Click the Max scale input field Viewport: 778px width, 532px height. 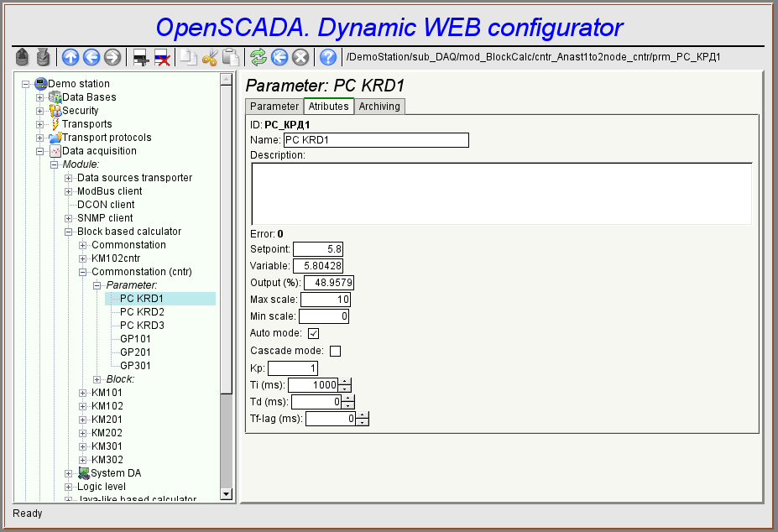coord(326,300)
